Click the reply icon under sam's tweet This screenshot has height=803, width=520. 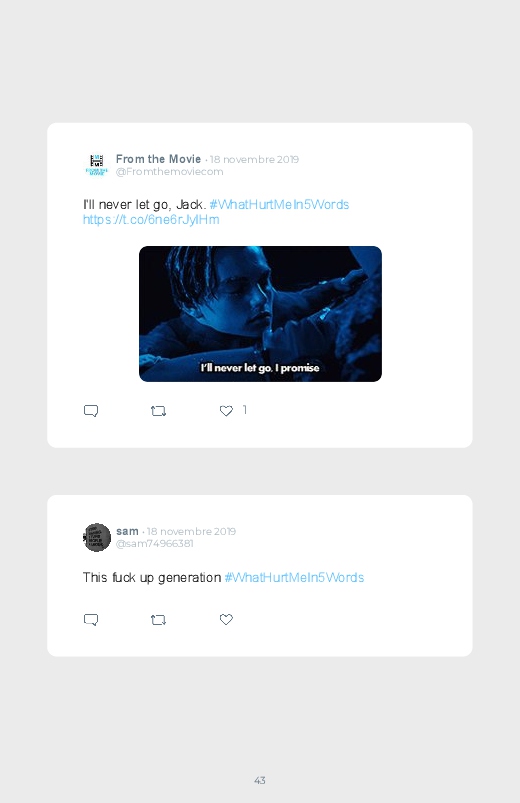[91, 620]
